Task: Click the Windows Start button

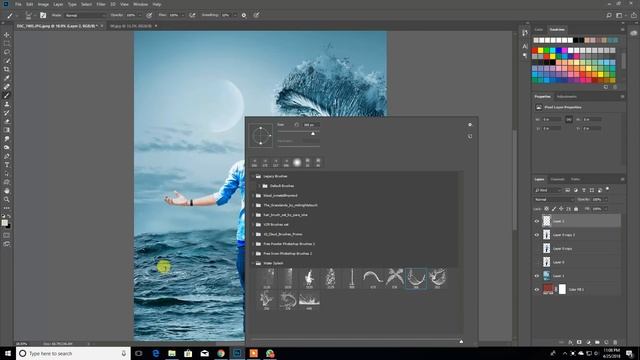Action: pyautogui.click(x=7, y=353)
